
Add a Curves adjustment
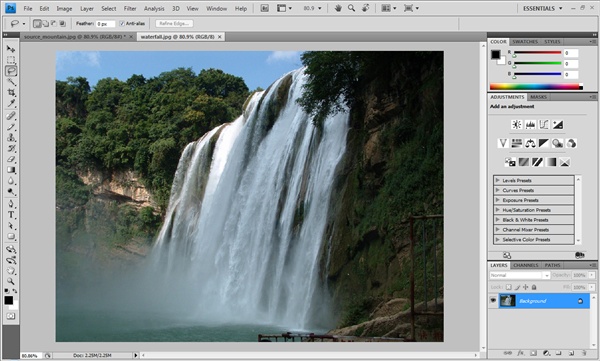coord(544,124)
